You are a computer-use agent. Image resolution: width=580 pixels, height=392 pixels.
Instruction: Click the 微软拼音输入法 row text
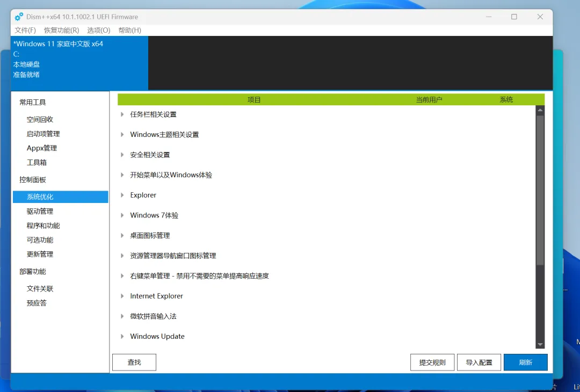click(x=153, y=316)
